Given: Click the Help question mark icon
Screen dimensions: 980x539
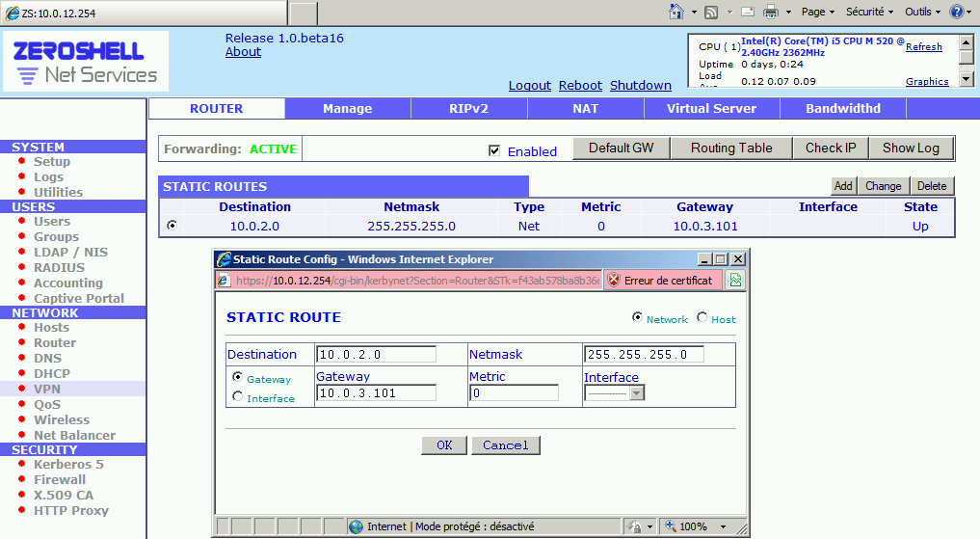Looking at the screenshot, I should pyautogui.click(x=956, y=12).
